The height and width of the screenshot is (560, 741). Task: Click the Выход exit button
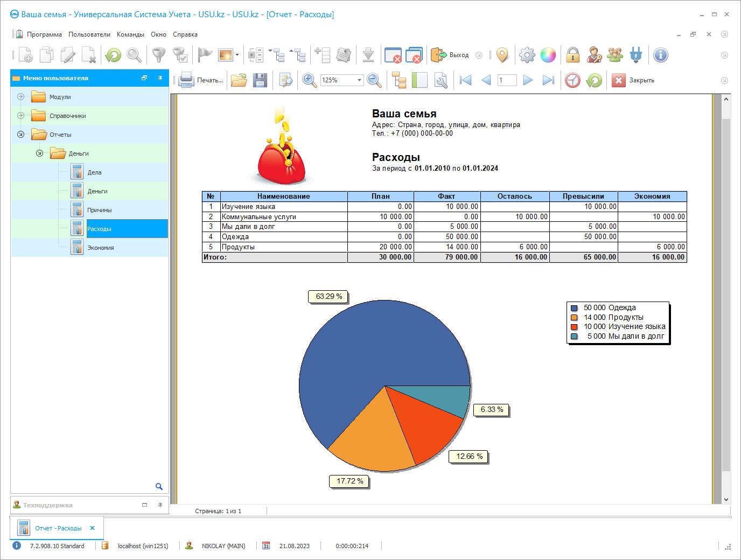coord(450,55)
